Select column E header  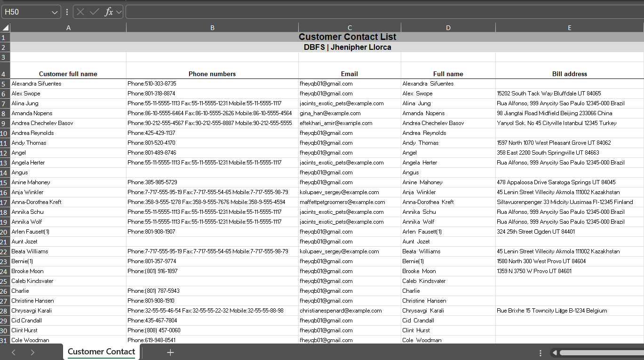pos(570,28)
